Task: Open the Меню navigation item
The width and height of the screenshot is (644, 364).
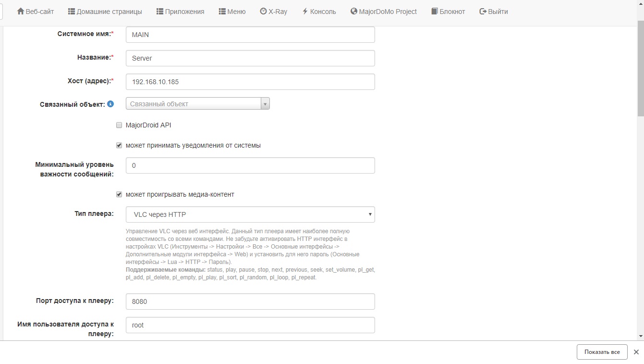Action: click(232, 12)
